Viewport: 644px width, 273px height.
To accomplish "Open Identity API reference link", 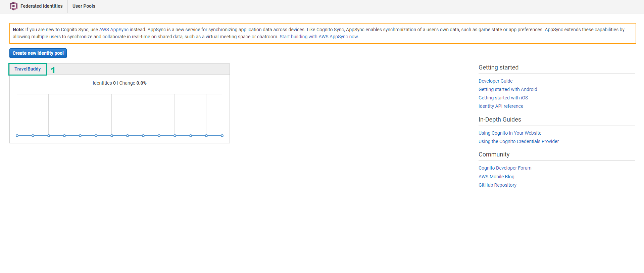I will point(501,106).
